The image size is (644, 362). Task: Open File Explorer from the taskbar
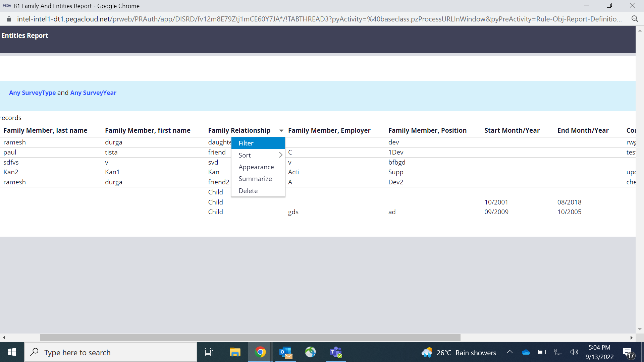tap(235, 352)
